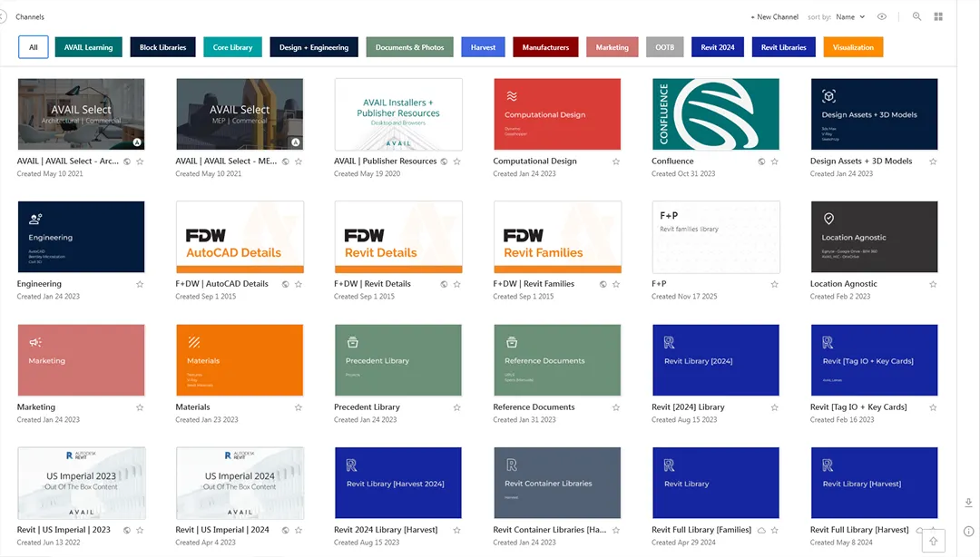Filter by Manufacturers tag
The height and width of the screenshot is (558, 980).
(x=545, y=47)
